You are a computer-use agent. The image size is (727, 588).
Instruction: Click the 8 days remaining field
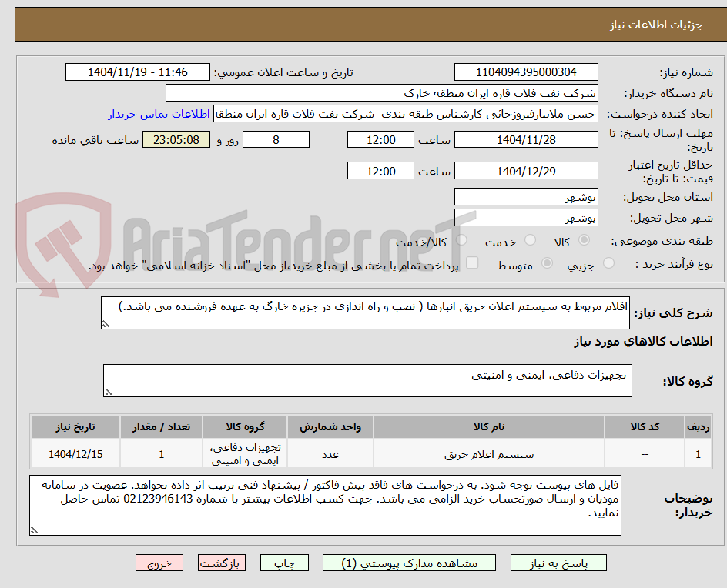click(276, 139)
